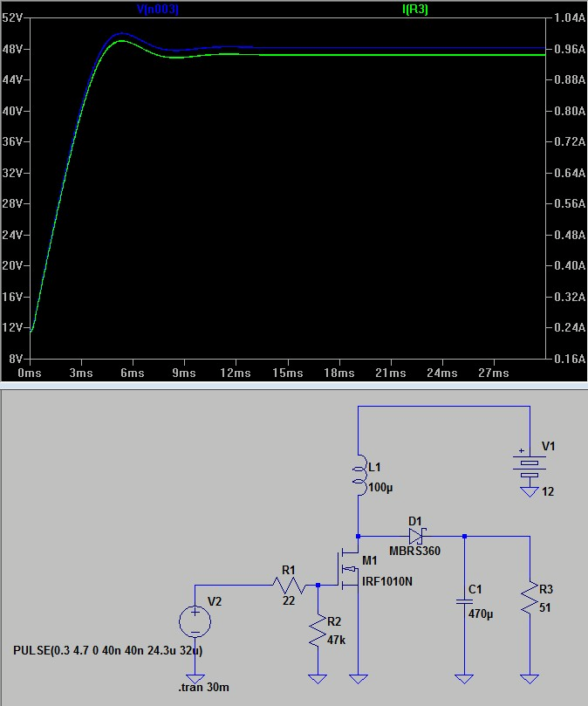Click the 0ms time axis label
The width and height of the screenshot is (588, 706).
[30, 373]
